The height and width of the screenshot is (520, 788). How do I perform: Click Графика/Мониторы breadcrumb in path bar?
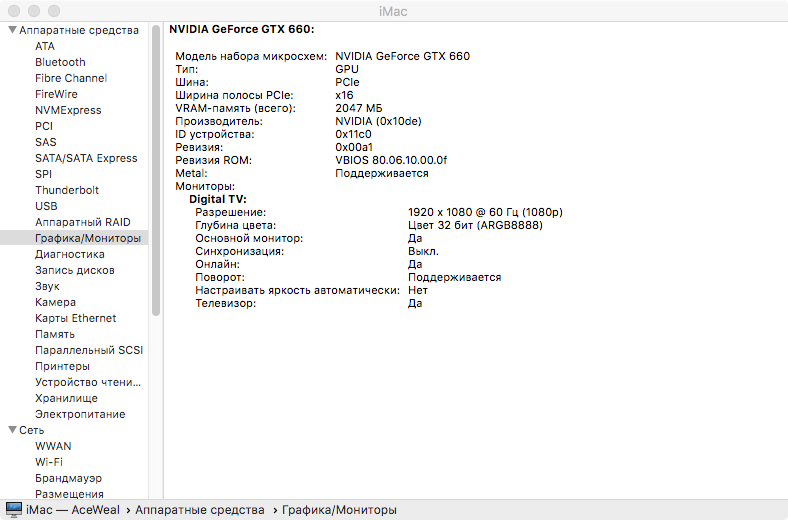[x=339, y=510]
